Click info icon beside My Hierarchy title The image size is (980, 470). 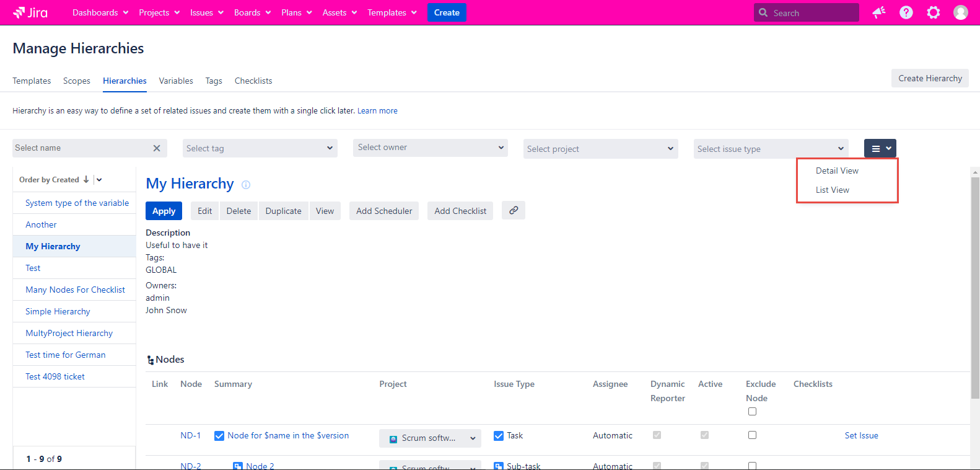pos(246,185)
